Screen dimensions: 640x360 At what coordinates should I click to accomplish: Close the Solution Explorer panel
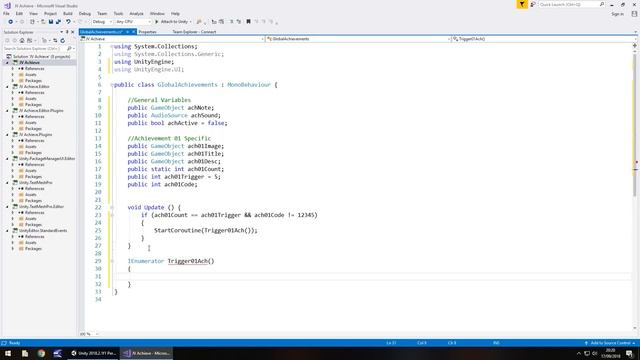click(73, 32)
